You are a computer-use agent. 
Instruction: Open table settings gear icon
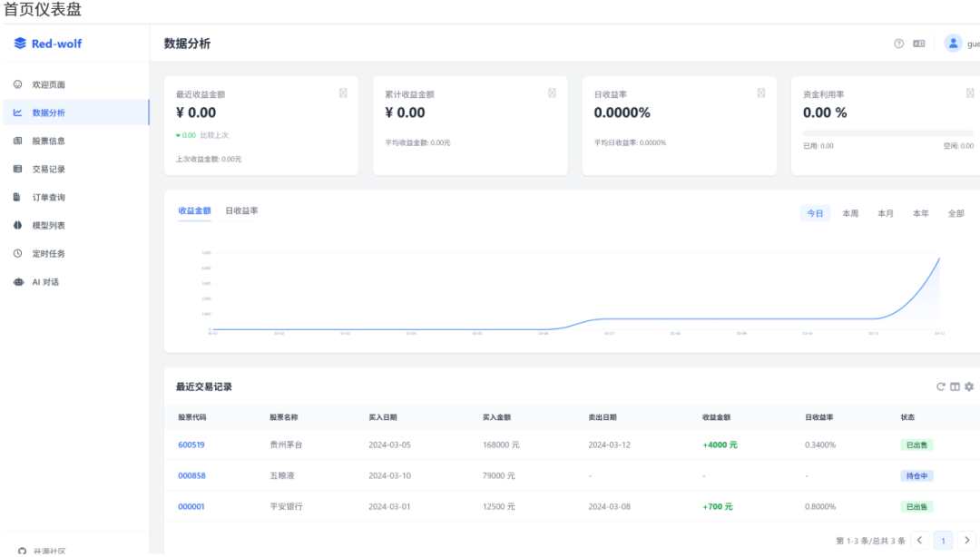[x=969, y=387]
